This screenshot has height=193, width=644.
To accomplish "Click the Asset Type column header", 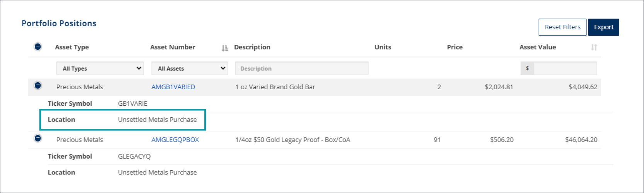I will (x=72, y=47).
